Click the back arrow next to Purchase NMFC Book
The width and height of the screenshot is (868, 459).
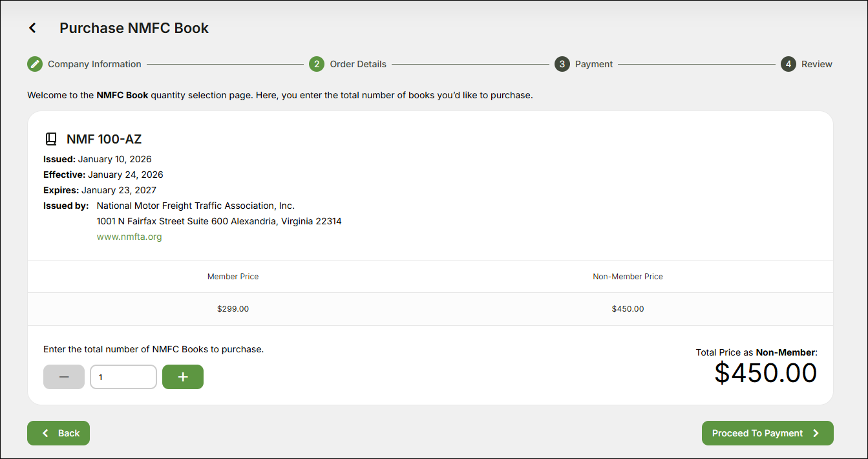click(x=32, y=27)
